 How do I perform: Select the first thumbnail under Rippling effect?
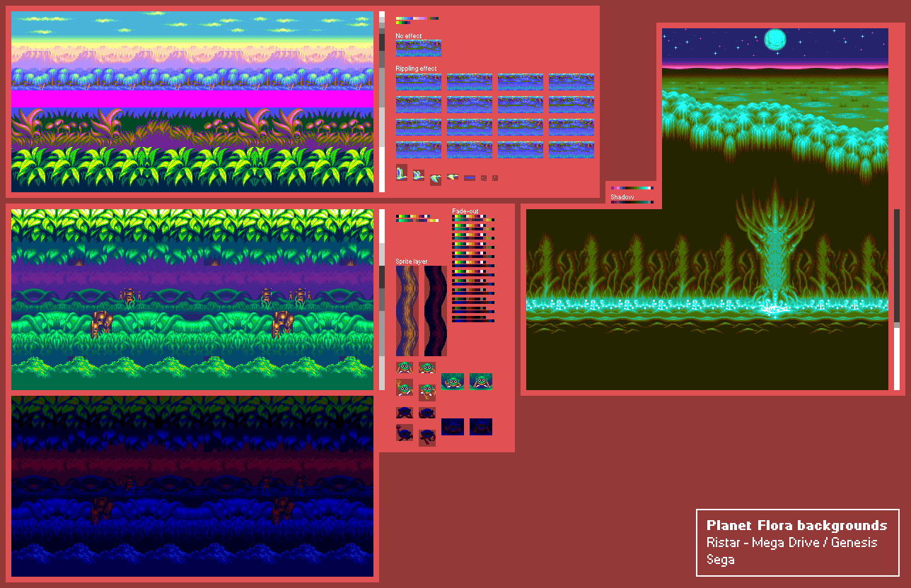pos(419,82)
